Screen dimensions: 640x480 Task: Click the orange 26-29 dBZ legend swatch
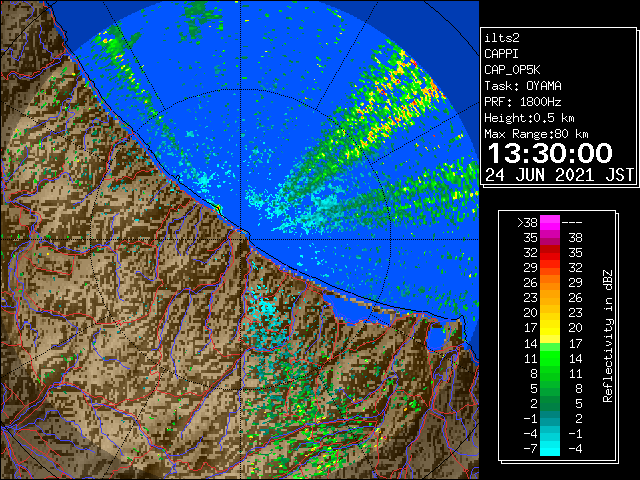tap(550, 282)
